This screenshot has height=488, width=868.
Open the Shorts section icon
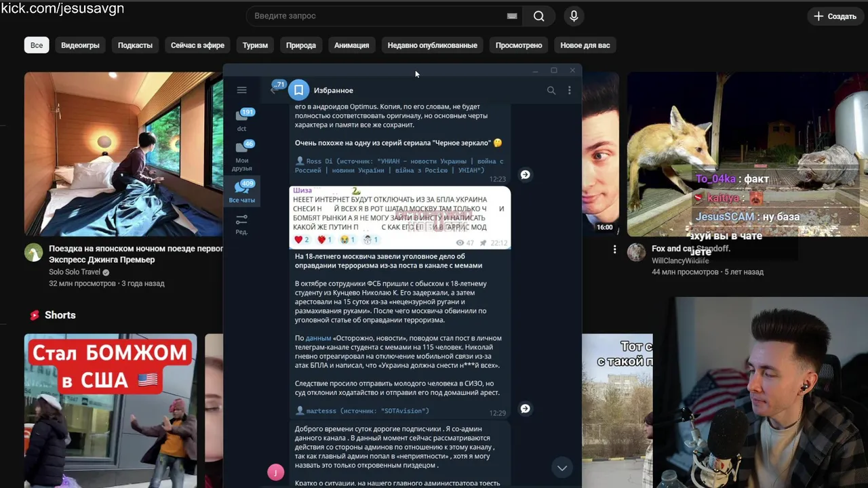34,315
